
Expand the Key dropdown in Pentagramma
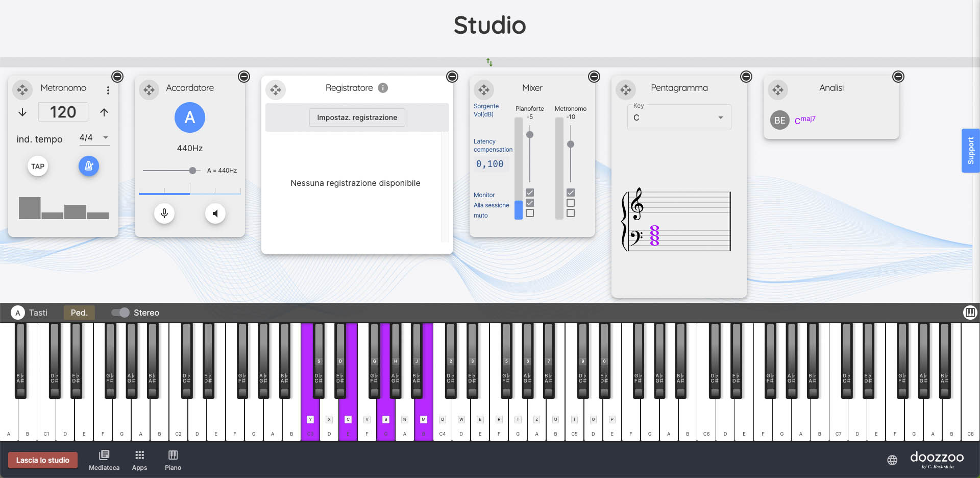(x=720, y=117)
